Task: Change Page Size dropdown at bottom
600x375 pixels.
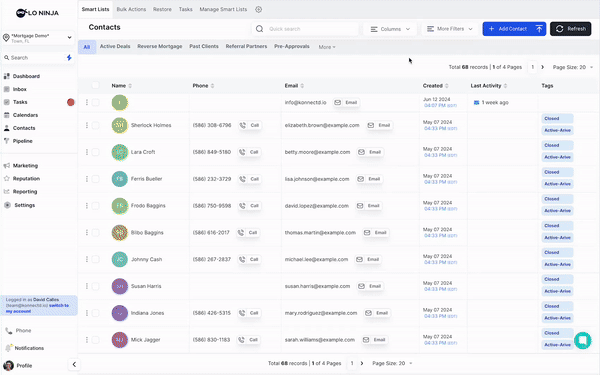Action: (393, 363)
